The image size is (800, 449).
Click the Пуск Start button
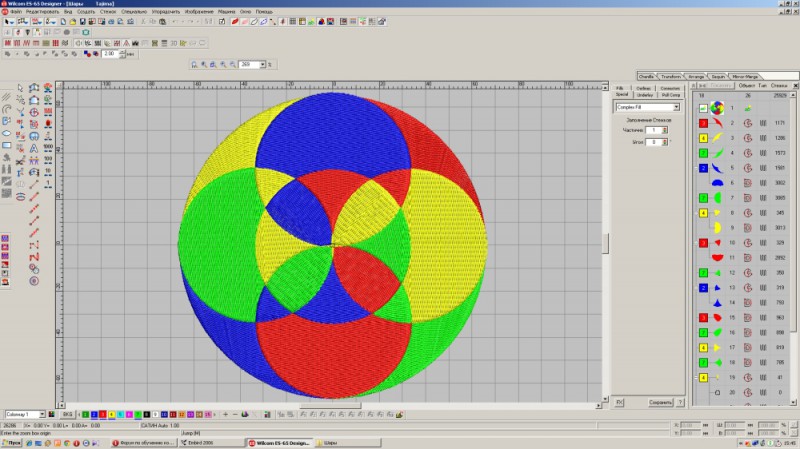(x=12, y=443)
